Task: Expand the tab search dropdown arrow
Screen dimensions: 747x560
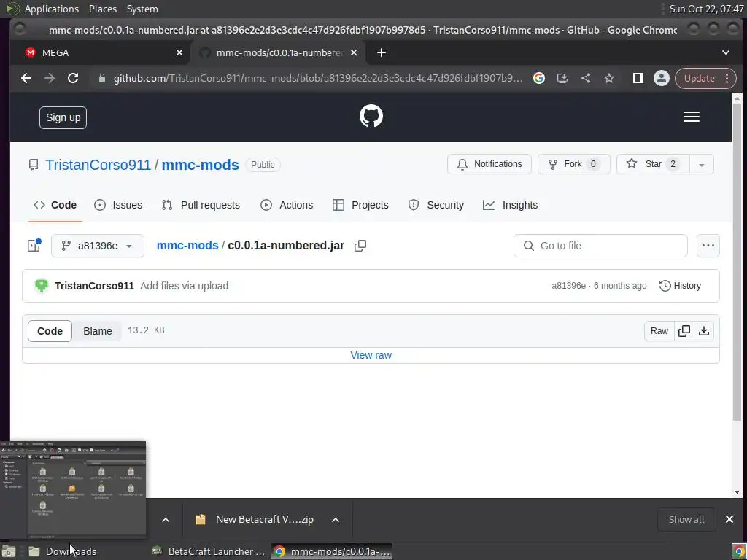Action: [726, 52]
